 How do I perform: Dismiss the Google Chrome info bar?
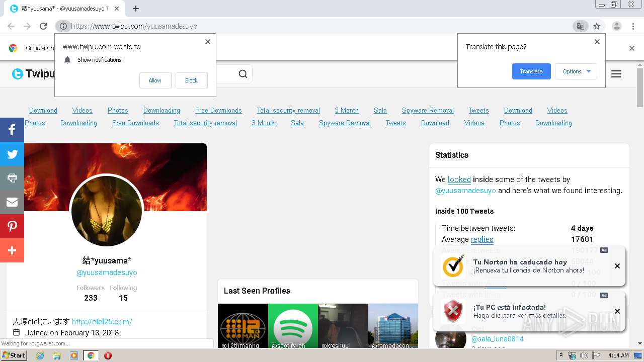pos(632,48)
